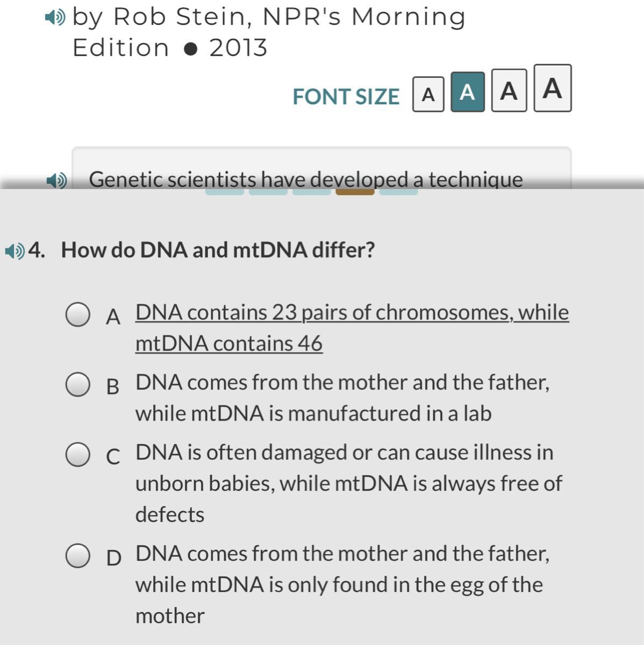
Task: Go to the second question progress segment
Action: click(268, 191)
